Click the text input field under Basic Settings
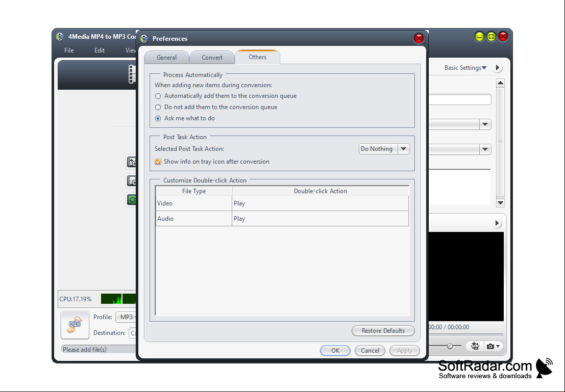The height and width of the screenshot is (392, 565). [x=460, y=100]
